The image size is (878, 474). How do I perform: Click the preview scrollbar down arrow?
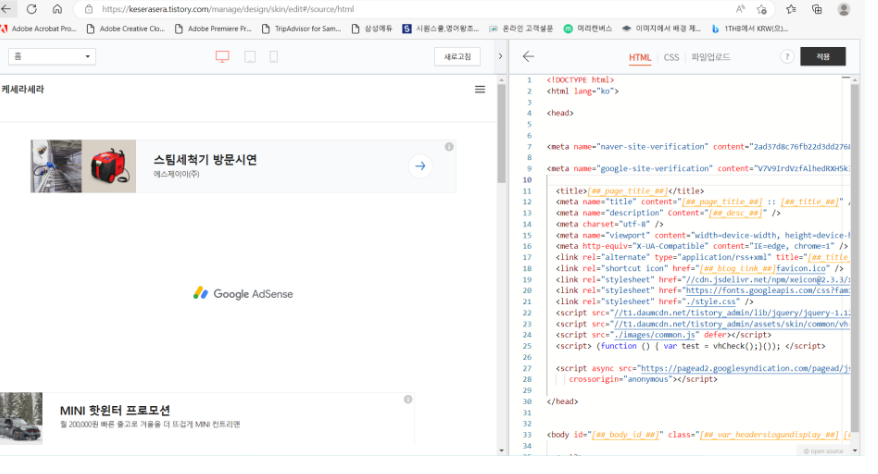(501, 450)
